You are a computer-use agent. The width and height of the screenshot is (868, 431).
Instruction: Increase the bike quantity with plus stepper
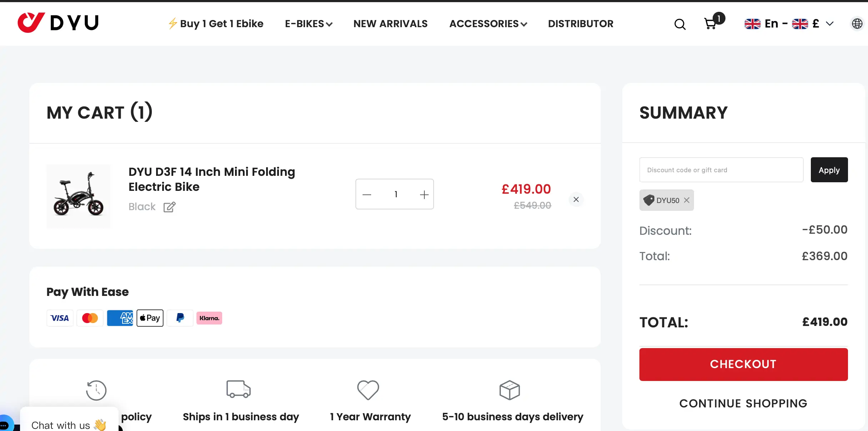(x=424, y=194)
